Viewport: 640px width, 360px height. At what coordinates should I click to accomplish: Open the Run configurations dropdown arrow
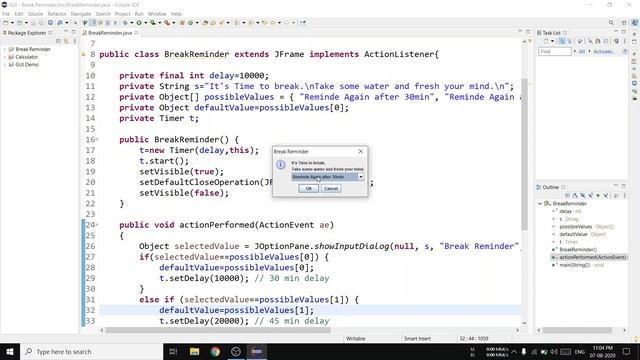(146, 23)
